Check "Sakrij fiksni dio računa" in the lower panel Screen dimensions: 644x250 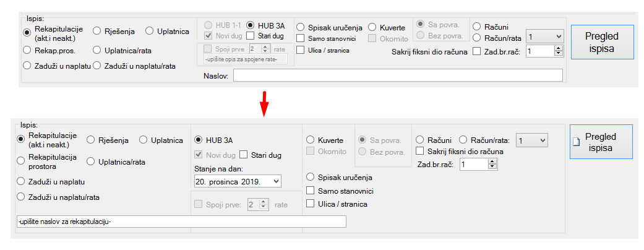[421, 152]
